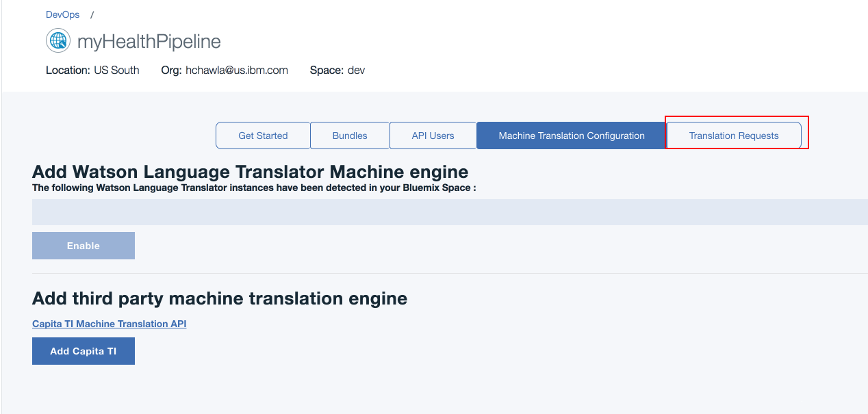
Task: Click the detected Watson instances list bar
Action: pyautogui.click(x=450, y=212)
